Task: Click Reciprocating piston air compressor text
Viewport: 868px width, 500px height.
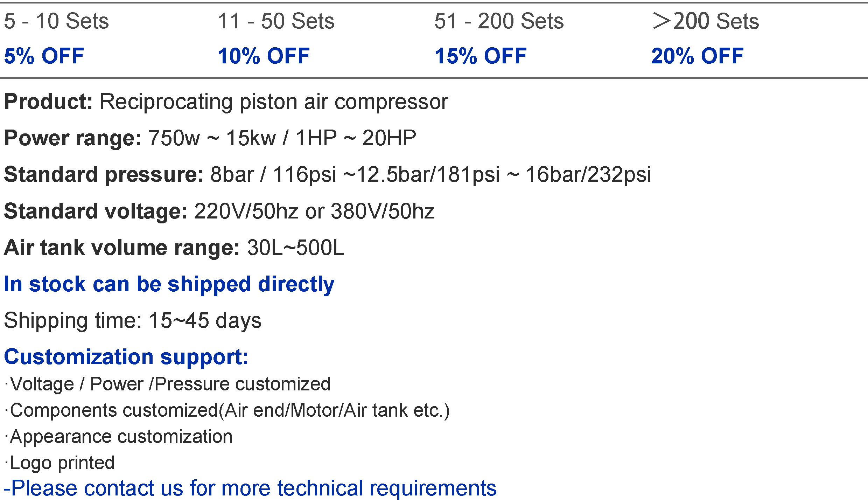Action: [x=274, y=102]
